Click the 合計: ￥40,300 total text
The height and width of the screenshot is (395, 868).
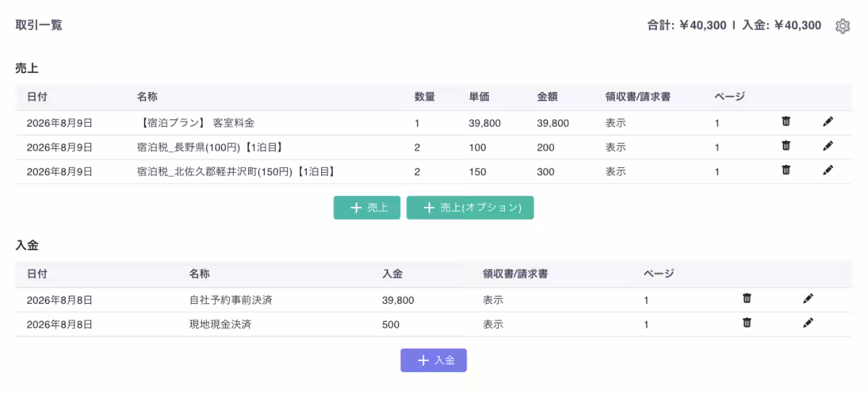coord(686,25)
